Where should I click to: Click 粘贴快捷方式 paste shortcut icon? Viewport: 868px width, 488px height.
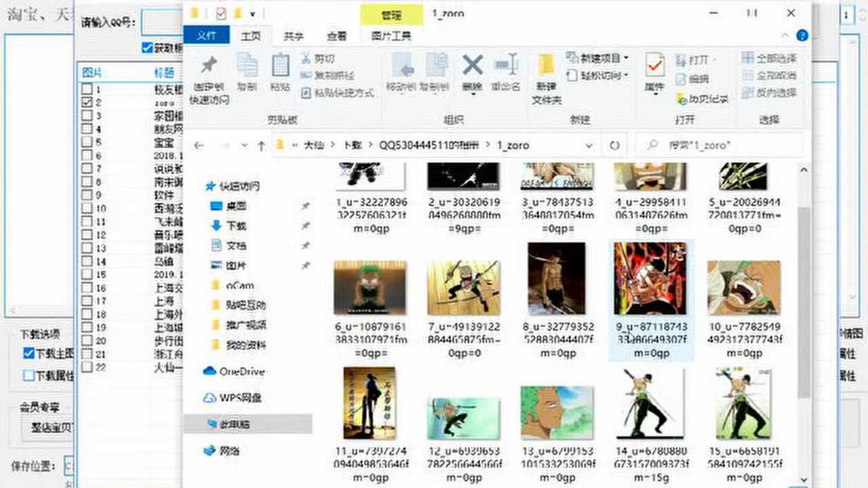306,92
